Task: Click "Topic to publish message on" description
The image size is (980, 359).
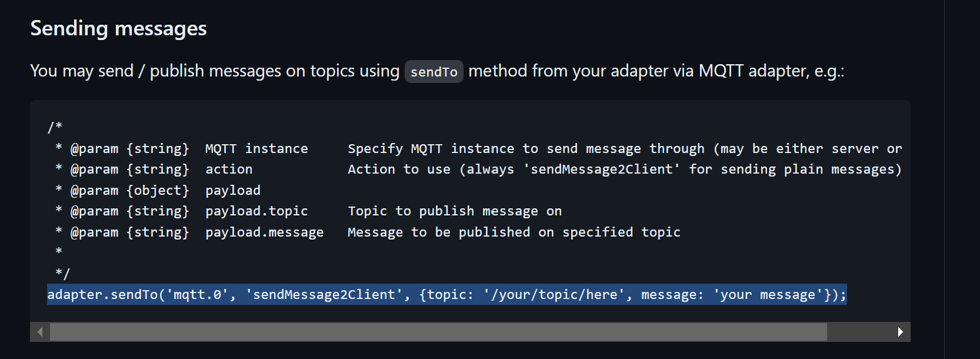Action: [454, 211]
